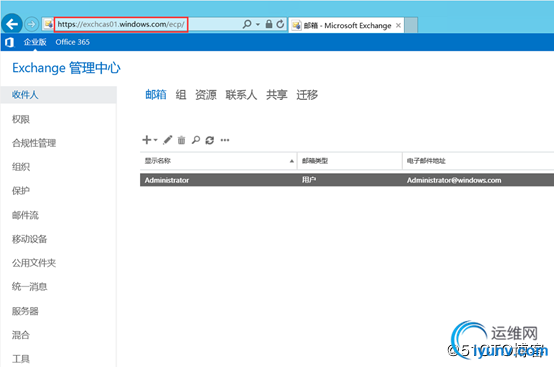Click the Exchange 管理中心 title
The width and height of the screenshot is (554, 367).
point(66,68)
